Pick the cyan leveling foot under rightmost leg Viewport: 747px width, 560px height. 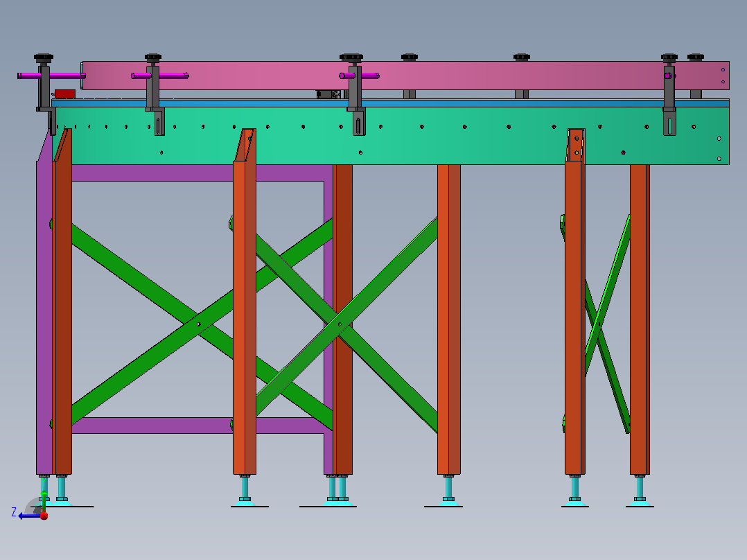pyautogui.click(x=640, y=491)
